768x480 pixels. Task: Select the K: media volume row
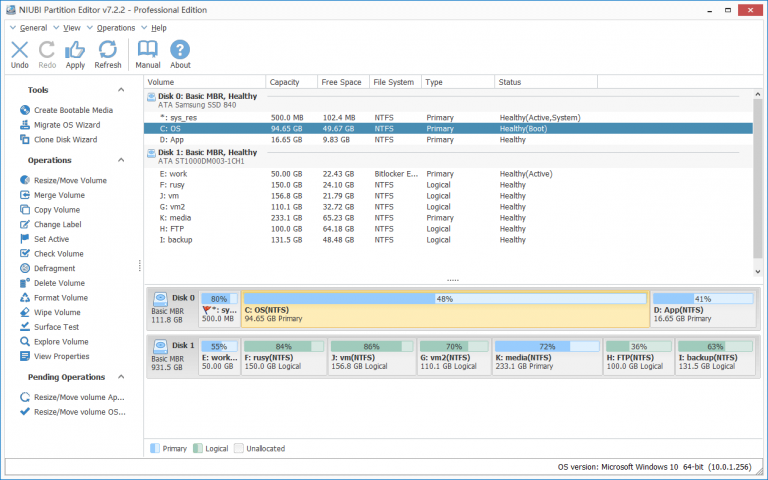448,218
